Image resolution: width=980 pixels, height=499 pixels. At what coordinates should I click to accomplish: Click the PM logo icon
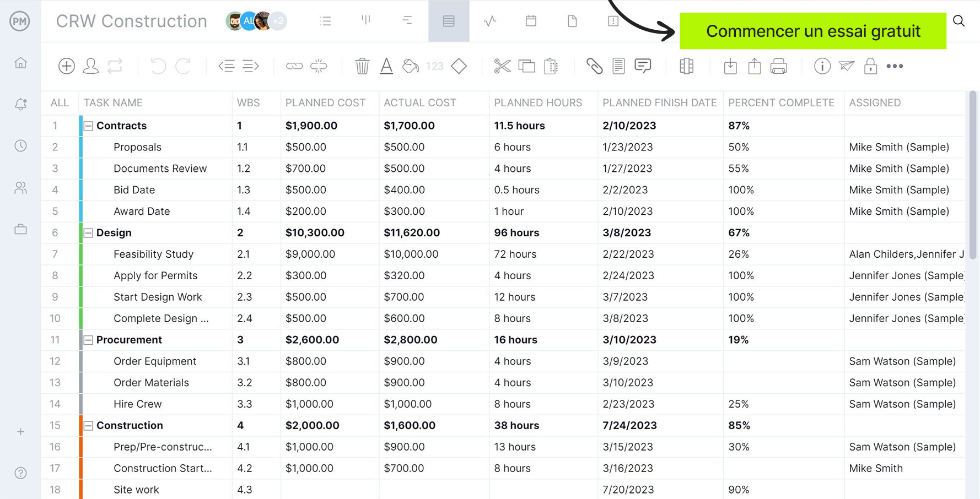click(x=20, y=21)
